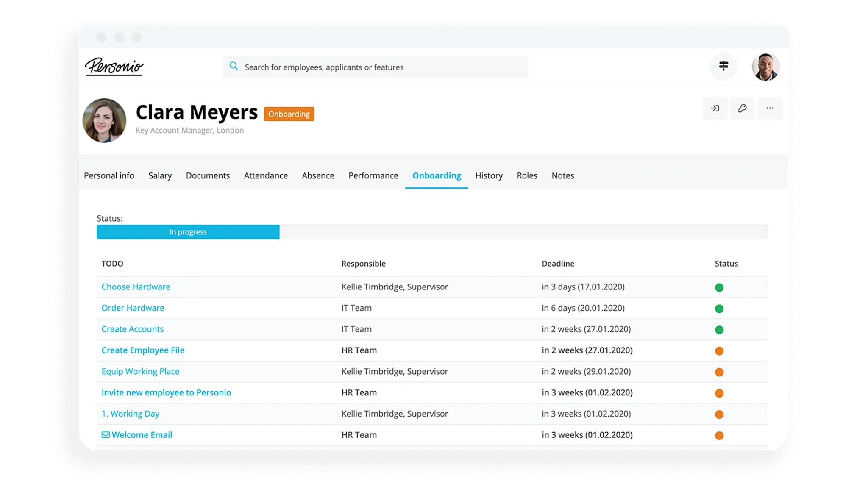Click the search magnifier icon

[234, 66]
